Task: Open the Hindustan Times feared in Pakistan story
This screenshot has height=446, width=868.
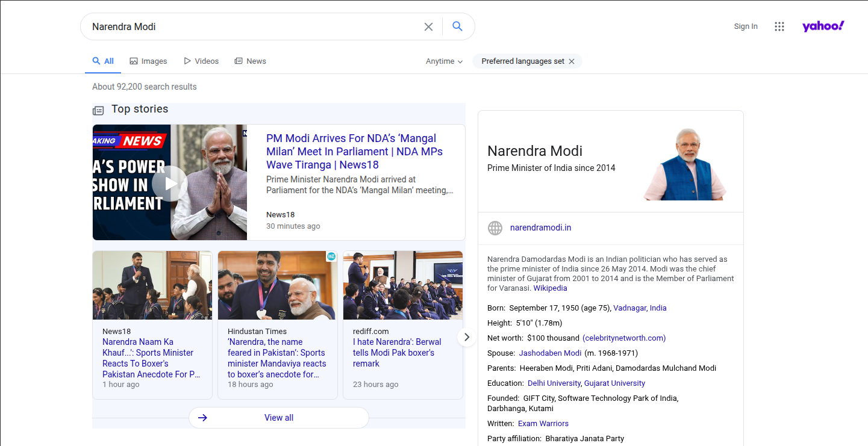Action: click(277, 358)
